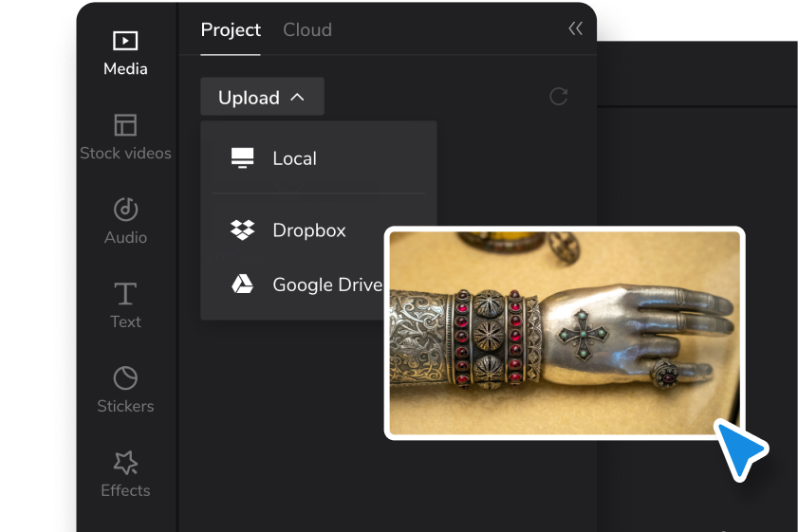
Task: Choose Local upload option
Action: (x=319, y=158)
